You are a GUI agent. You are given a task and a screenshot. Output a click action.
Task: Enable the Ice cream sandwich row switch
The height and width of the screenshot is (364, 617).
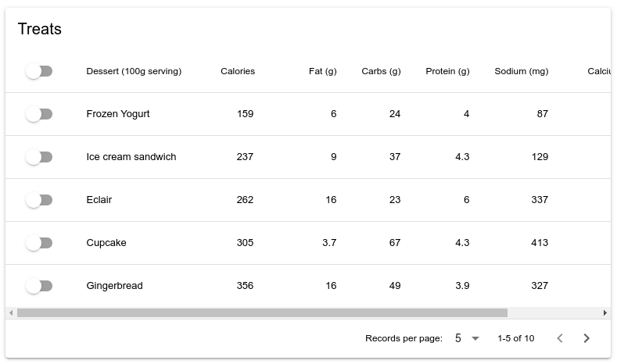(x=38, y=157)
